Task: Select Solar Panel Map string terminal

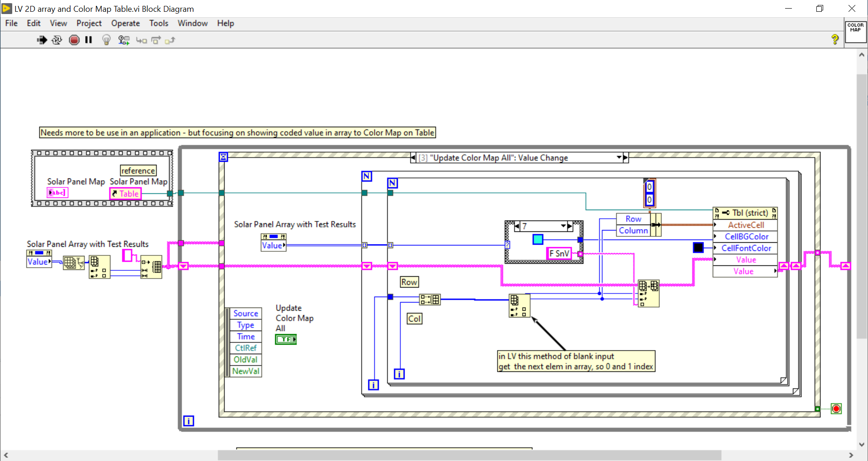Action: coord(57,192)
